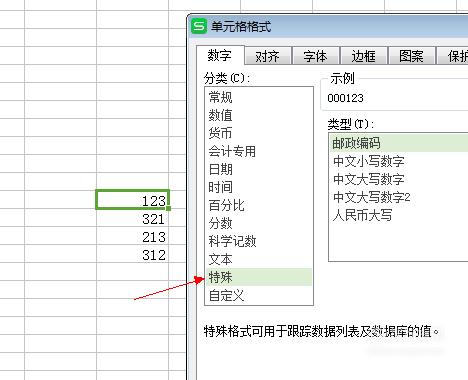Pick the 分数 category
Viewport: 468px width, 380px height.
click(259, 223)
